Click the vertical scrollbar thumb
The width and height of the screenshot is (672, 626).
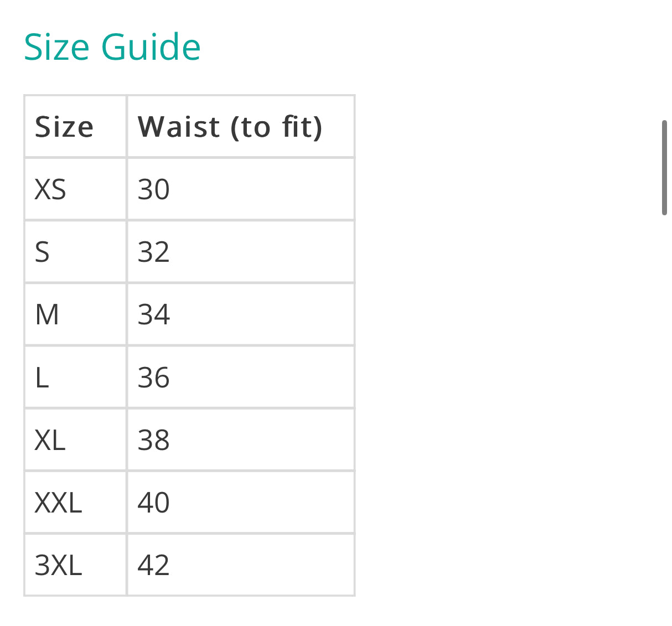tap(664, 167)
